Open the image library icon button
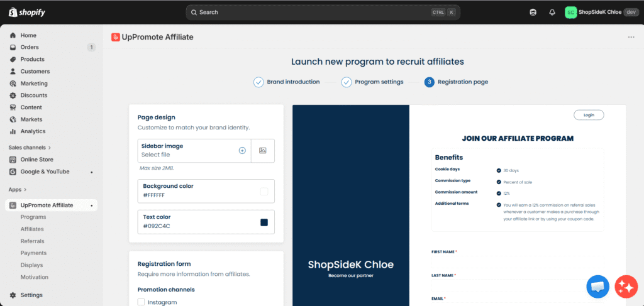Image resolution: width=644 pixels, height=306 pixels. click(263, 151)
